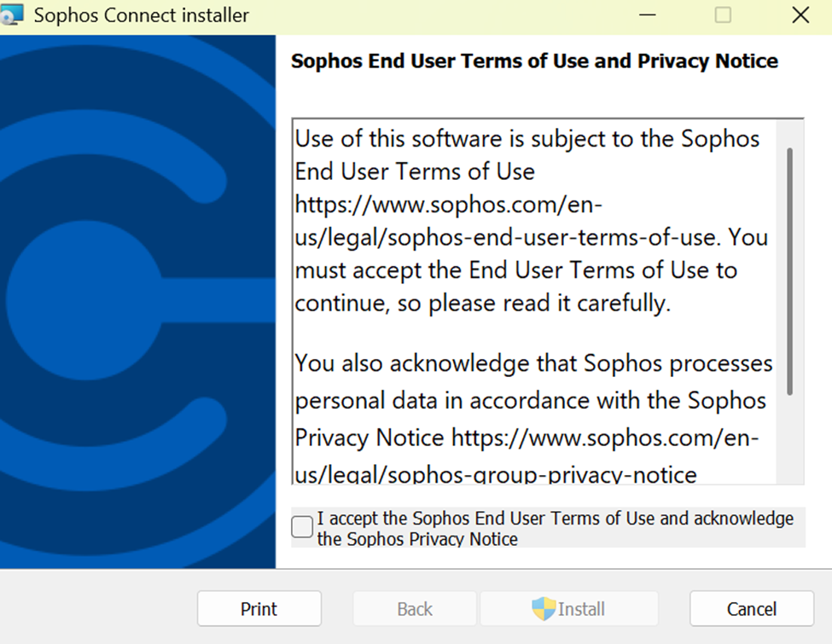Click the "Sophos End User Terms of Use and Privacy Notice" heading
The image size is (832, 644).
click(x=534, y=61)
